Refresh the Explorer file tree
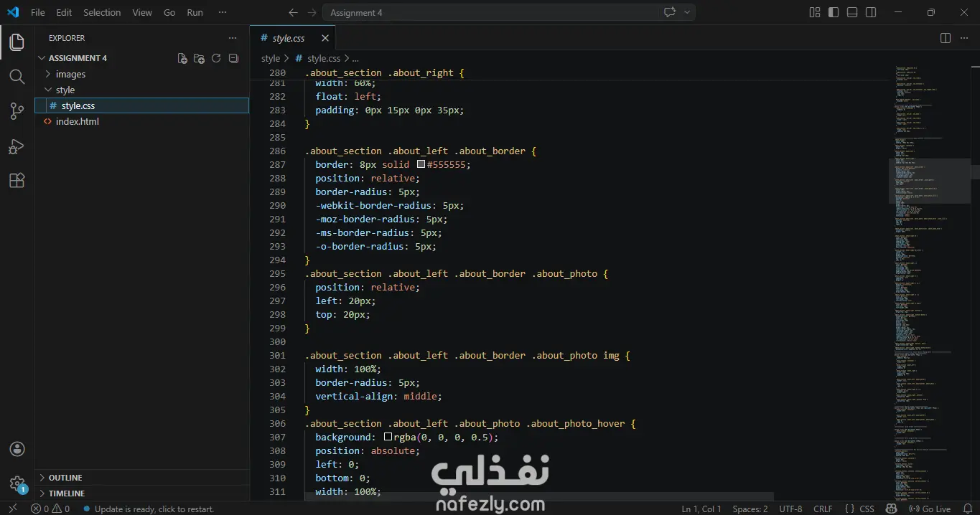This screenshot has height=515, width=980. (216, 58)
